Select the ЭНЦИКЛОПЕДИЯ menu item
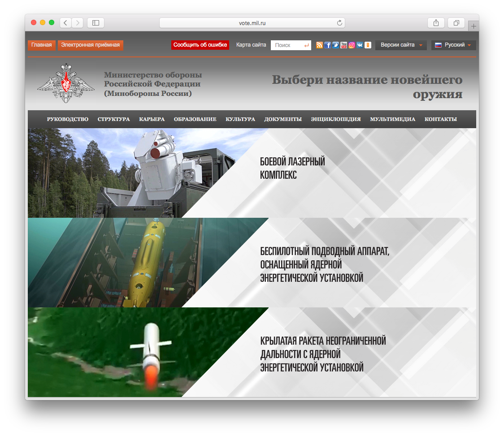This screenshot has width=504, height=436. click(x=335, y=119)
